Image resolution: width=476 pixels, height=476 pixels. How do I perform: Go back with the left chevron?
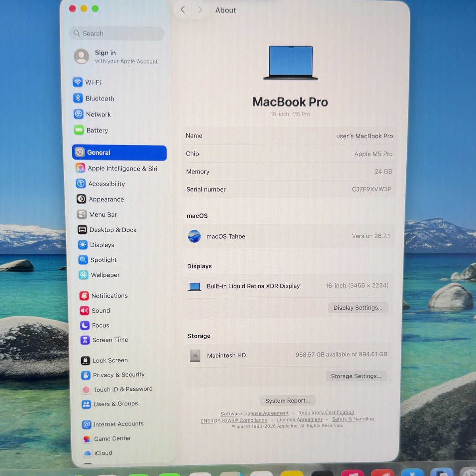(182, 10)
